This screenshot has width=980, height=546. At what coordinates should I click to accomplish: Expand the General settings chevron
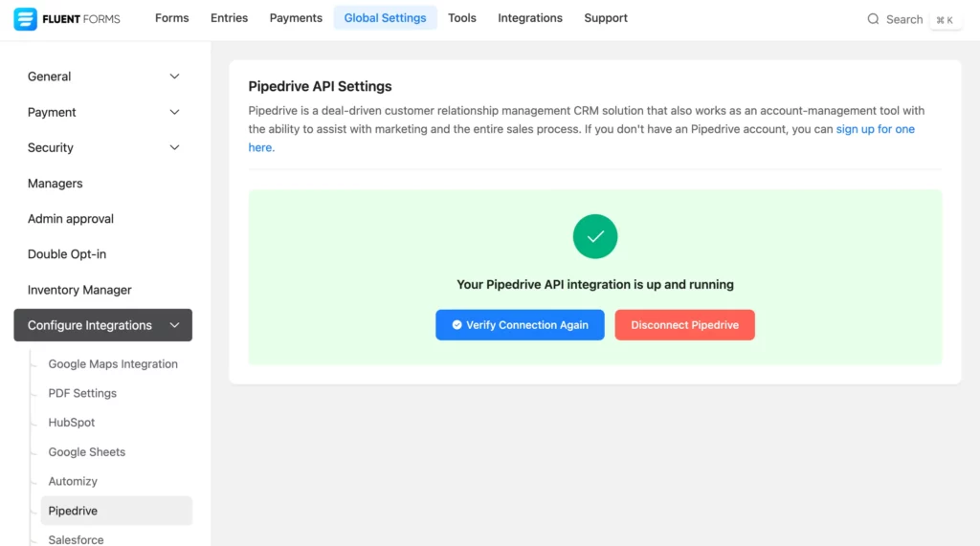coord(174,76)
